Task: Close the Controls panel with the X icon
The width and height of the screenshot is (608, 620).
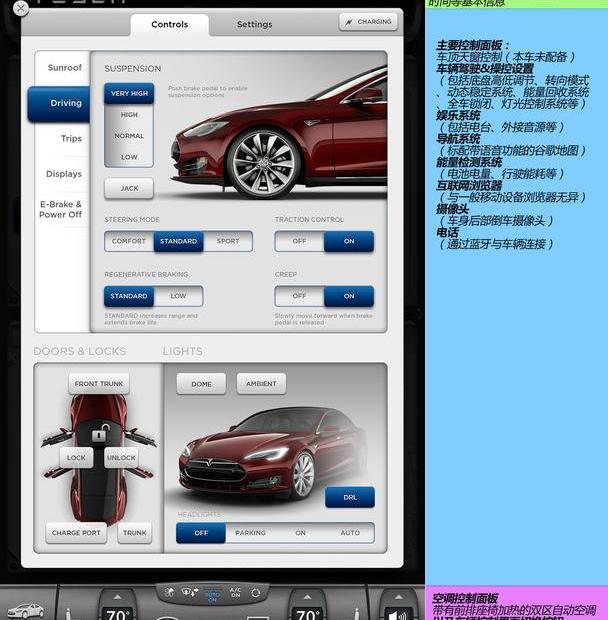Action: [21, 8]
